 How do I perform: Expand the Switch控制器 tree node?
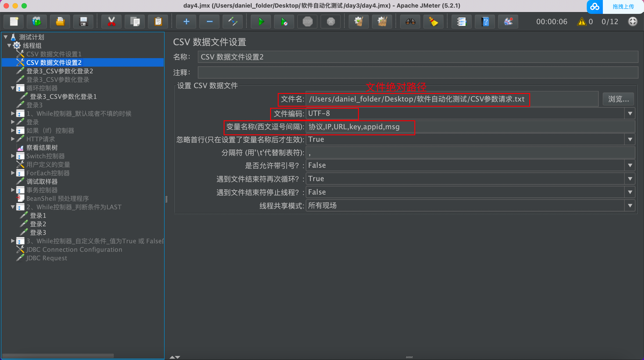13,156
